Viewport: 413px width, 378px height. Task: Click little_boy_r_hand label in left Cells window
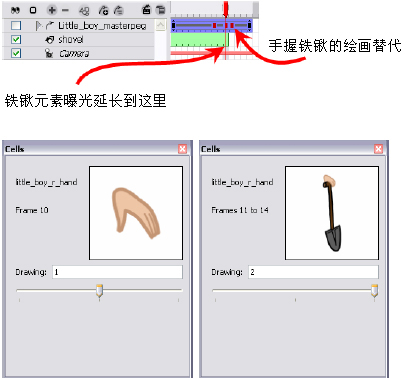pyautogui.click(x=46, y=182)
